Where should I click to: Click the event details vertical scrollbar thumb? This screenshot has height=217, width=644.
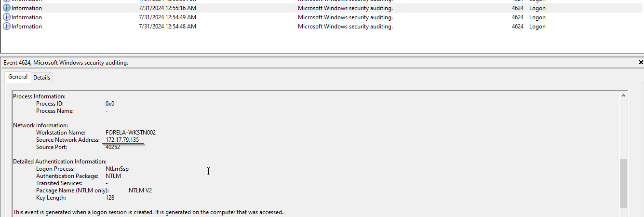click(x=623, y=183)
